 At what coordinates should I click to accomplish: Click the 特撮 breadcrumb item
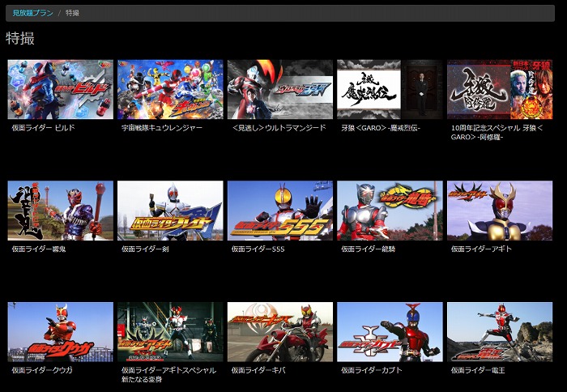click(x=72, y=13)
